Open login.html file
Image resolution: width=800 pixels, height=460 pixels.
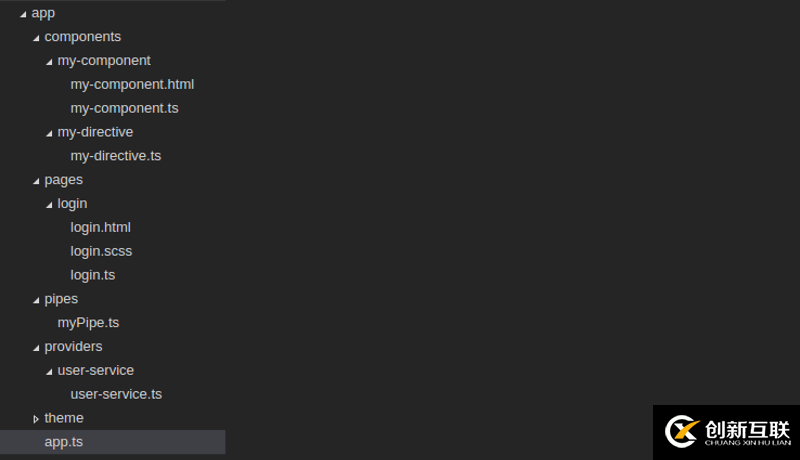(100, 227)
